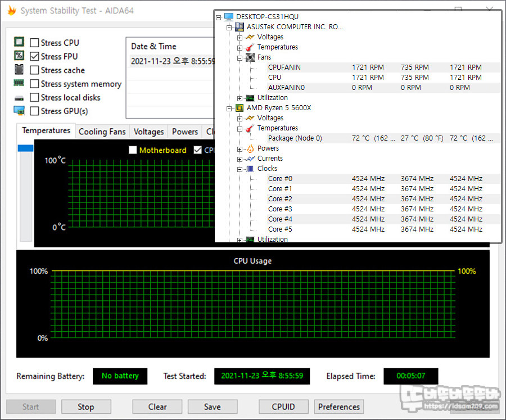Enable the Stress cache checkbox
This screenshot has height=420, width=506.
tap(34, 70)
